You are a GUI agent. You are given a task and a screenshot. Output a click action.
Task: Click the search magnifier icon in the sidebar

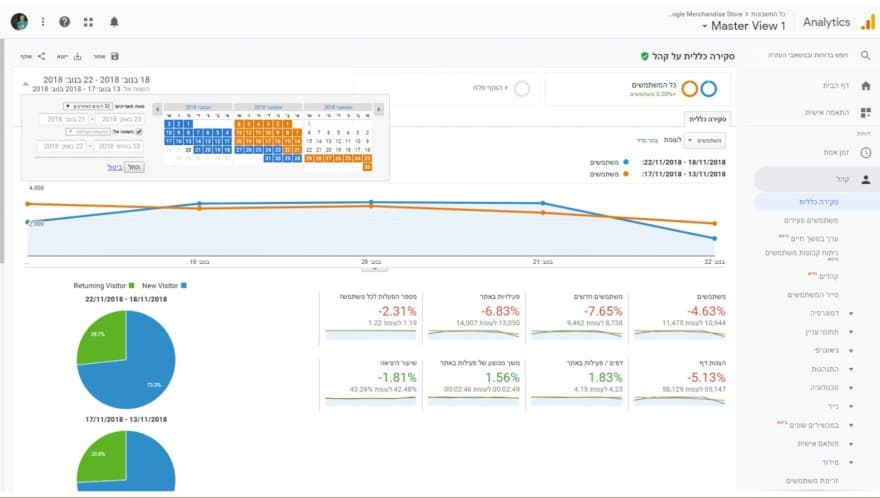click(866, 55)
